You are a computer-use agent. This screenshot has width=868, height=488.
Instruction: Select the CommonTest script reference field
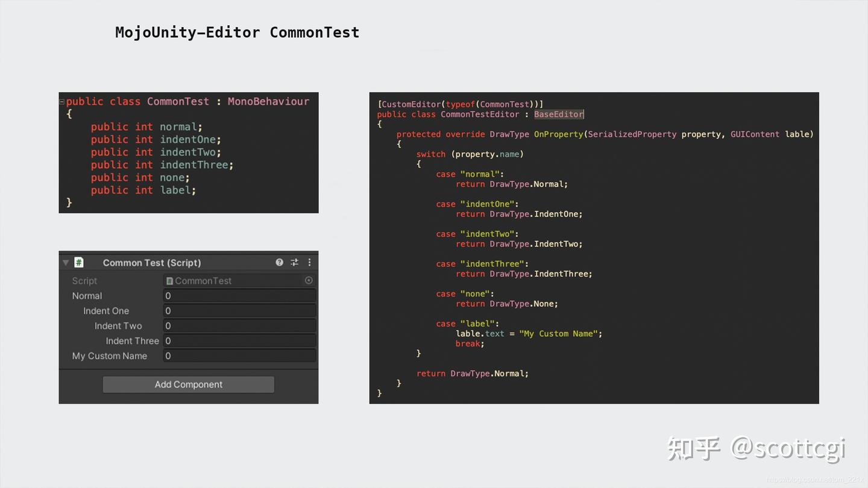[239, 281]
